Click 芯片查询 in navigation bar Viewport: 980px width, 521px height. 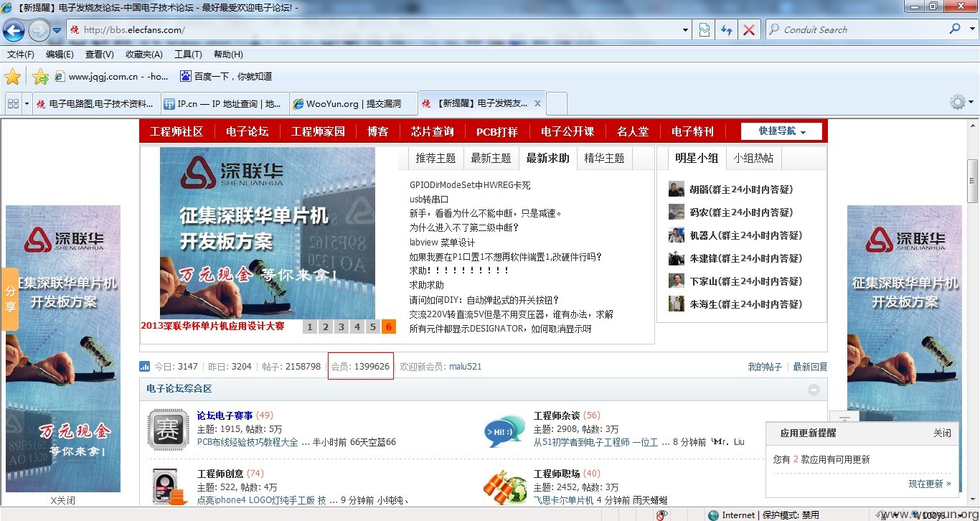[x=432, y=131]
